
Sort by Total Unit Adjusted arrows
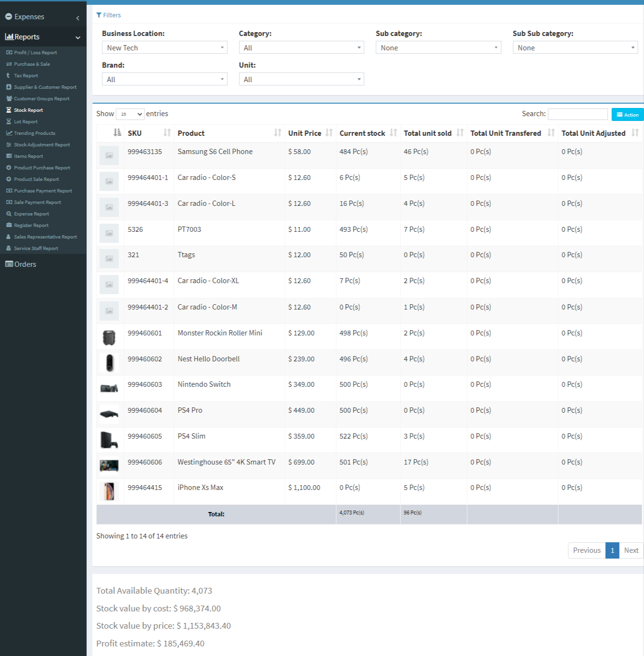tap(635, 133)
